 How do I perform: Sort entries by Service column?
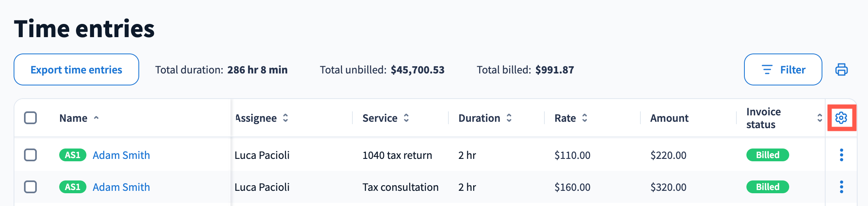pos(406,118)
